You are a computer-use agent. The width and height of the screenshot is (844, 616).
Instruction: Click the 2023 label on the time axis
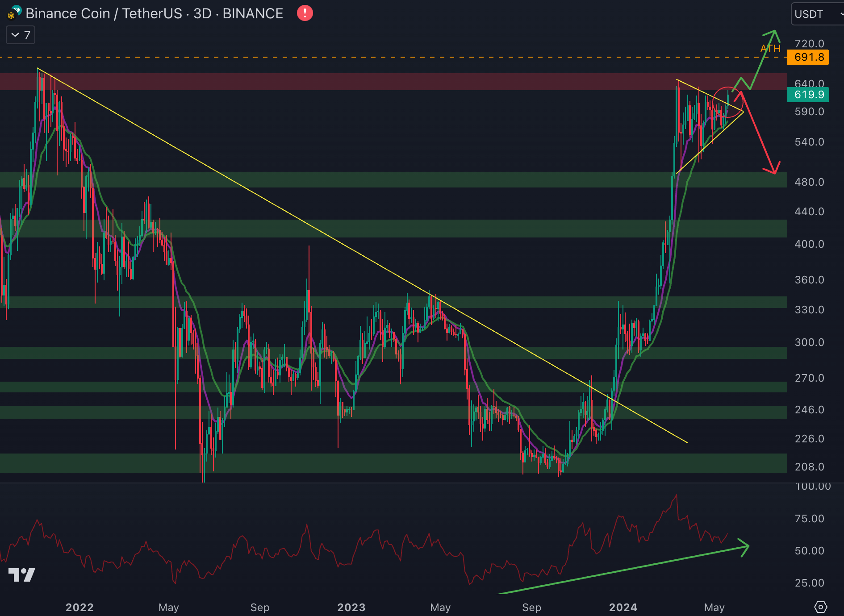pos(351,607)
